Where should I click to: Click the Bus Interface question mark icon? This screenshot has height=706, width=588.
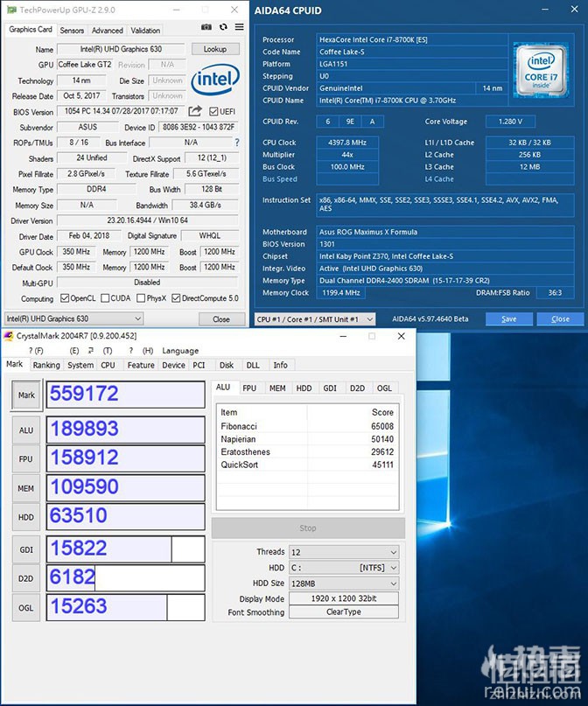pyautogui.click(x=237, y=143)
